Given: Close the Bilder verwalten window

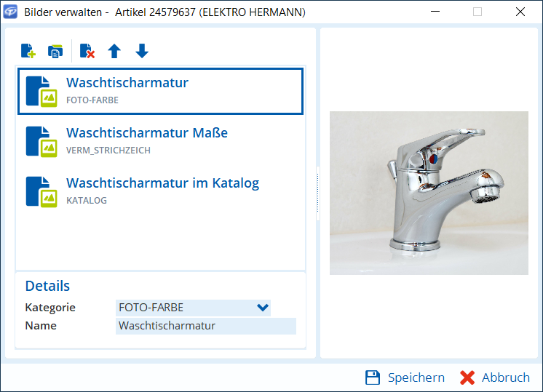Looking at the screenshot, I should pyautogui.click(x=520, y=12).
